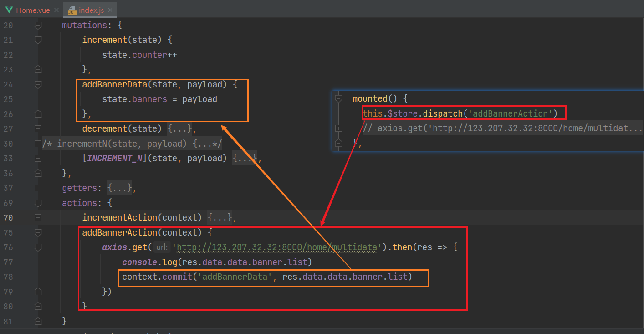Screen dimensions: 644x334
Task: Click 'decrement' function name on line 27
Action: click(105, 129)
